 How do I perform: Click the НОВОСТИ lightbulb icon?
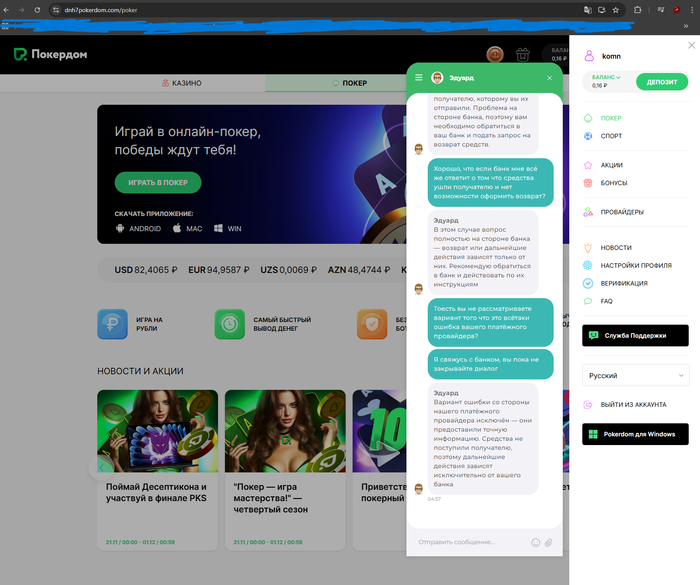(588, 248)
